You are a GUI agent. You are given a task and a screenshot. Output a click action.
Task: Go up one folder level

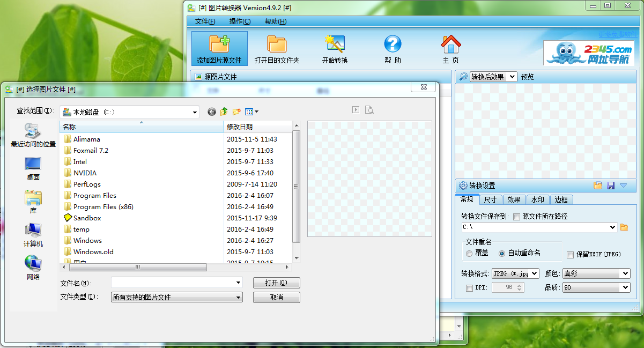point(224,112)
